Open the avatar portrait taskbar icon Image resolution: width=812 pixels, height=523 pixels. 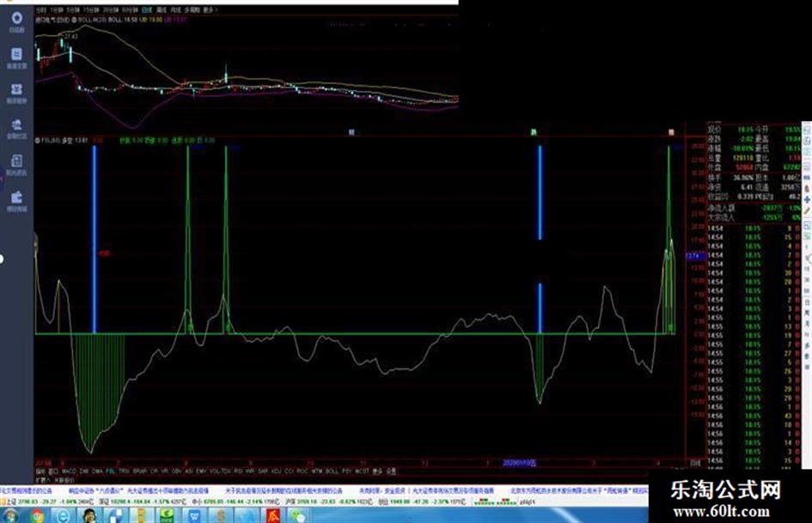(x=89, y=516)
